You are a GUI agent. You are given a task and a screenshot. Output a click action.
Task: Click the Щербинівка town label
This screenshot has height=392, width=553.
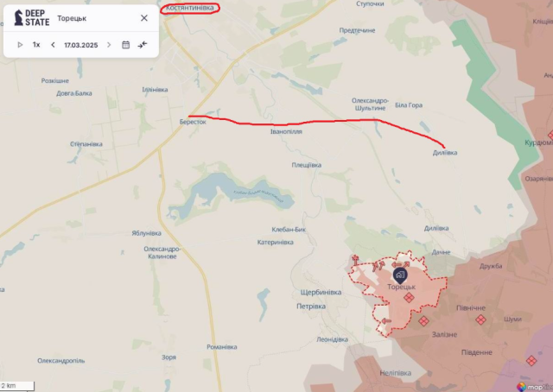pos(321,292)
